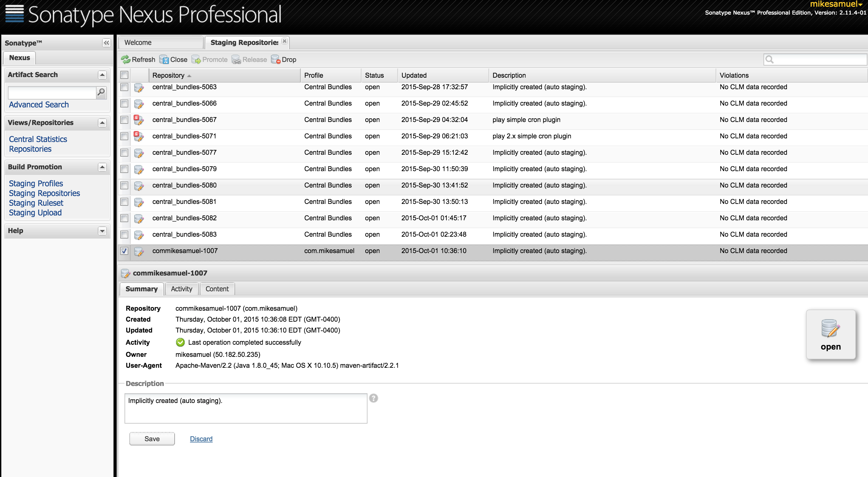This screenshot has width=868, height=477.
Task: Sort by the Violations column header
Action: point(791,76)
